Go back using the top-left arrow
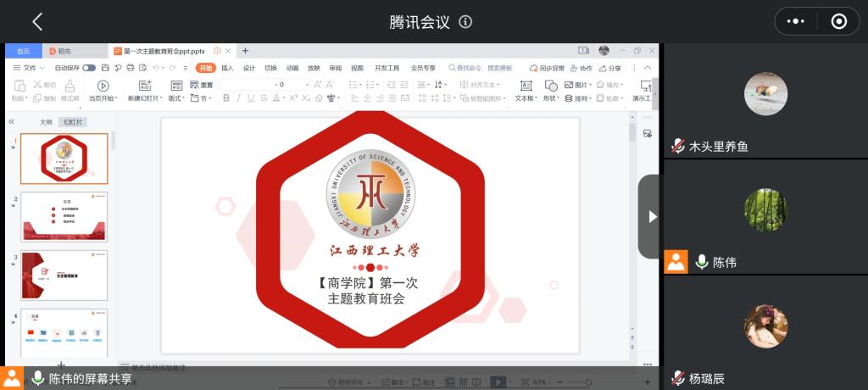Viewport: 868px width, 390px height. [37, 21]
